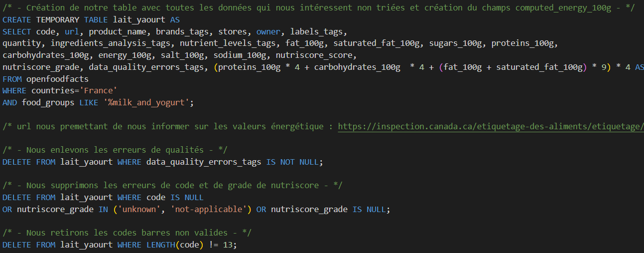Screen dimensions: 644x253
Task: Click data_quality_errors_tags in the first DELETE statement
Action: [204, 162]
